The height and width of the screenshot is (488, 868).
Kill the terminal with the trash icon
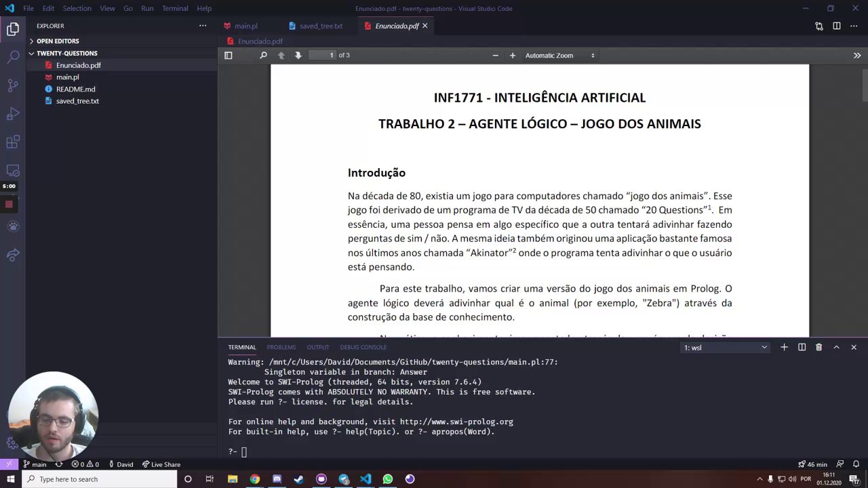(x=818, y=347)
